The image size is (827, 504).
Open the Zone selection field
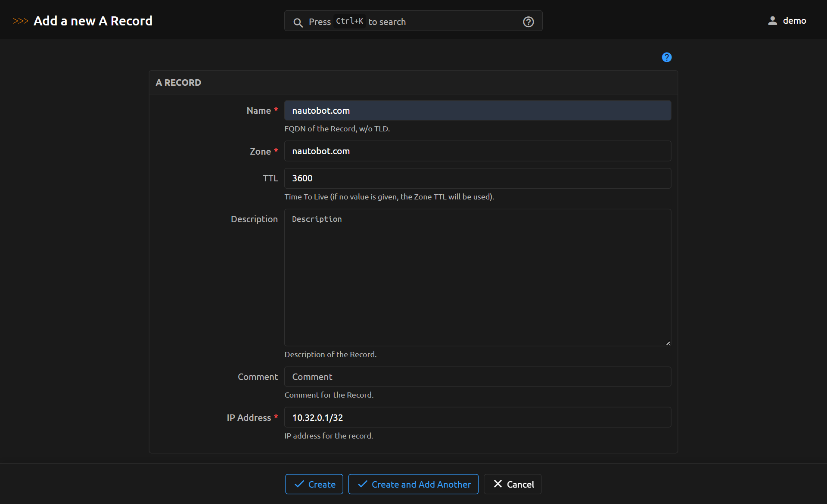point(477,151)
